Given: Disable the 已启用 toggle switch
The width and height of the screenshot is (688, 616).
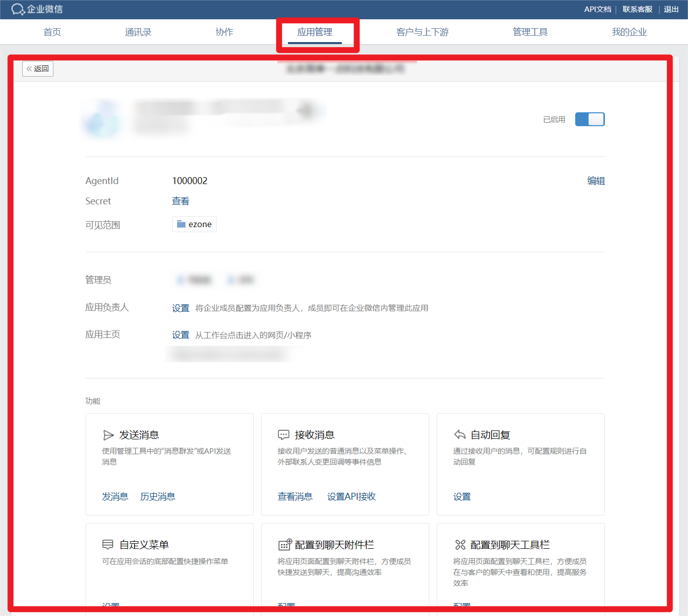Looking at the screenshot, I should click(x=590, y=119).
